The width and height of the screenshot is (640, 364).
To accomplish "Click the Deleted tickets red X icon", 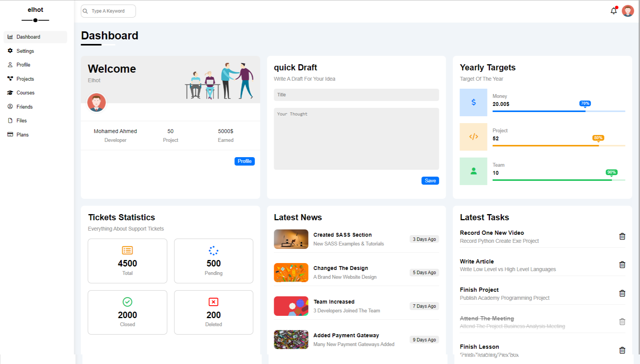I will tap(213, 302).
